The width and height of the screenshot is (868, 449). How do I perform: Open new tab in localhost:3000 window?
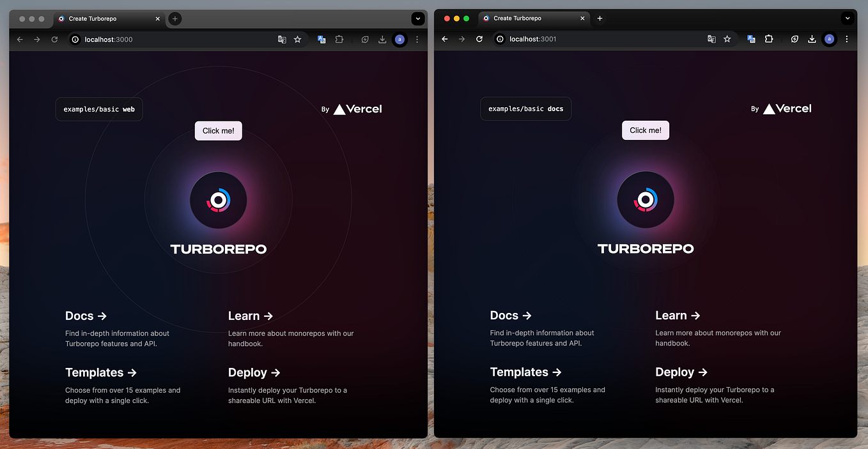[174, 19]
